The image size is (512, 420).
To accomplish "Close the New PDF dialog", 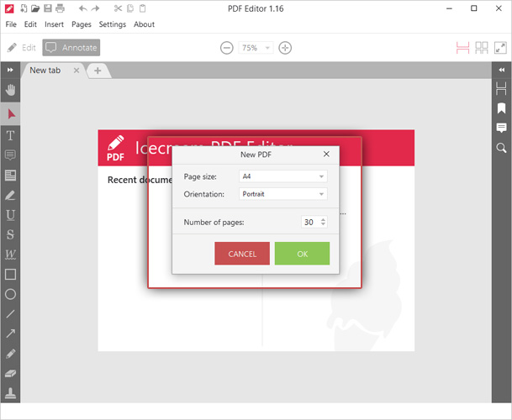I will 326,154.
